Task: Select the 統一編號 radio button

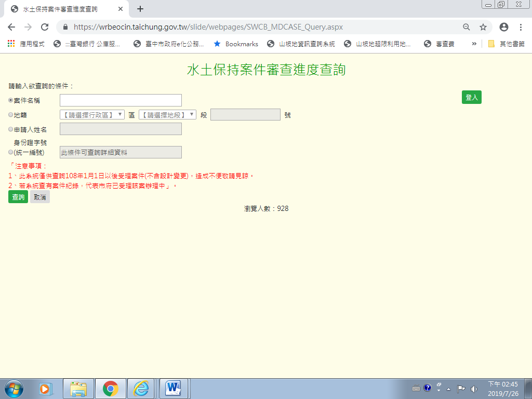Action: 11,152
